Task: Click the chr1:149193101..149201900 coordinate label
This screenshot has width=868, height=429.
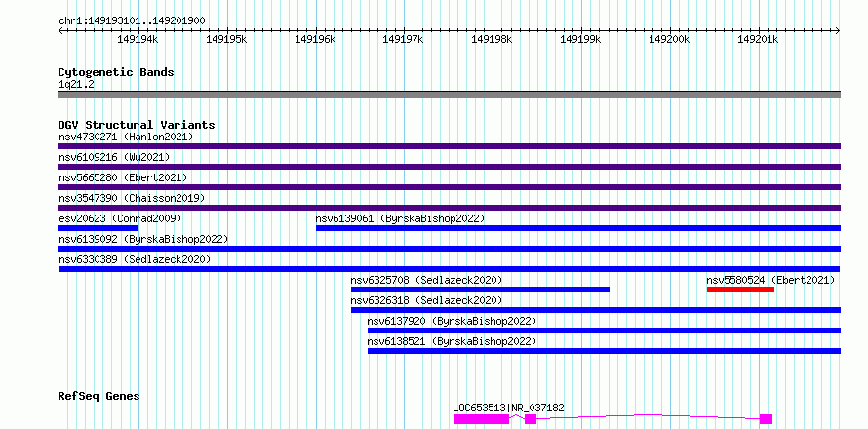Action: (132, 21)
